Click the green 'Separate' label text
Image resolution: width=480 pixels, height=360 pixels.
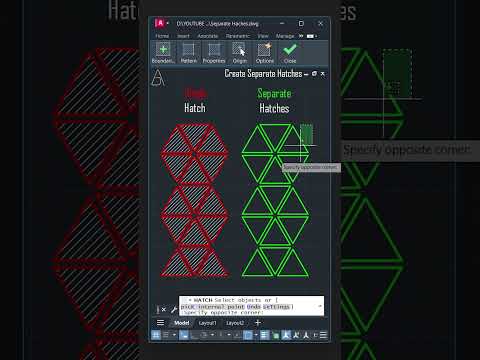[x=274, y=93]
